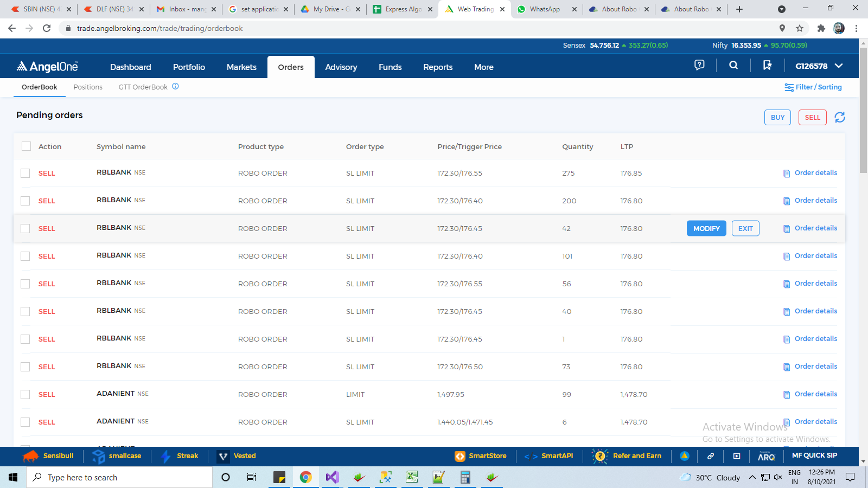Open smallcase from the bottom bar

click(x=117, y=456)
